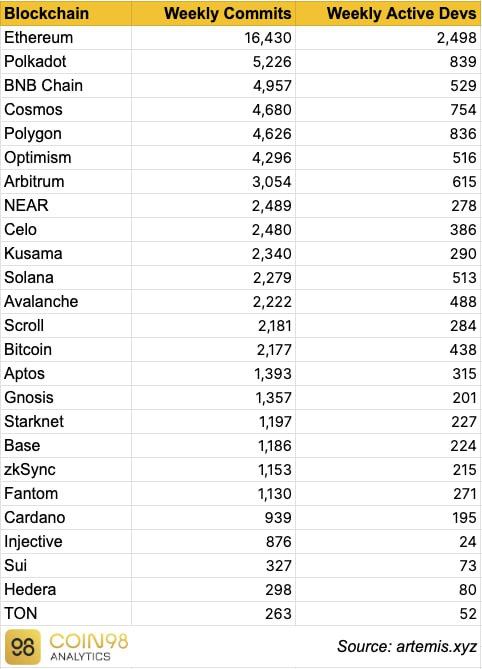Select the Weekly Commits column header
Image resolution: width=482 pixels, height=669 pixels.
click(x=227, y=13)
